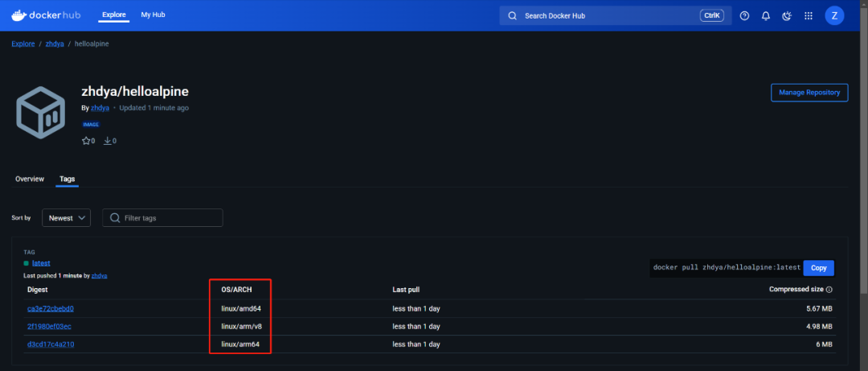868x371 pixels.
Task: Click the Filter tags magnifier icon
Action: pos(115,218)
